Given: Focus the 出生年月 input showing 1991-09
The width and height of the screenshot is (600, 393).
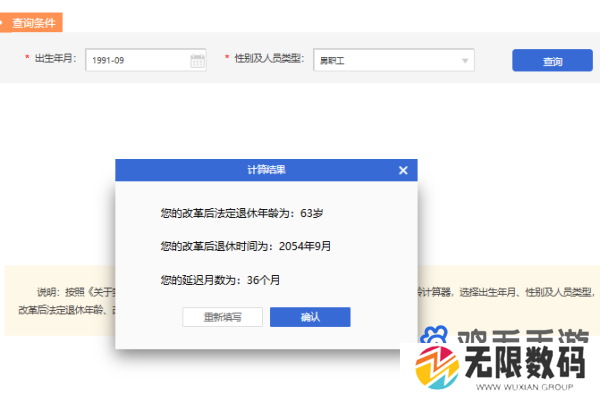Looking at the screenshot, I should (x=146, y=60).
